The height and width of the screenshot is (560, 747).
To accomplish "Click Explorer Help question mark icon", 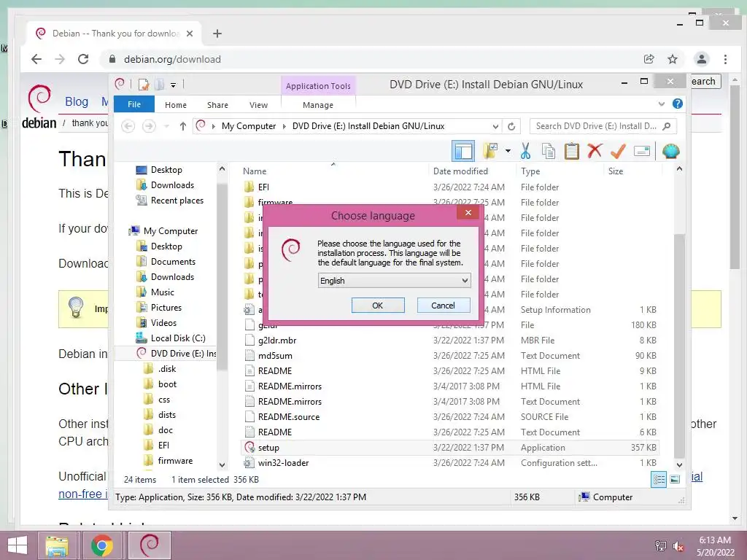I will tap(678, 104).
